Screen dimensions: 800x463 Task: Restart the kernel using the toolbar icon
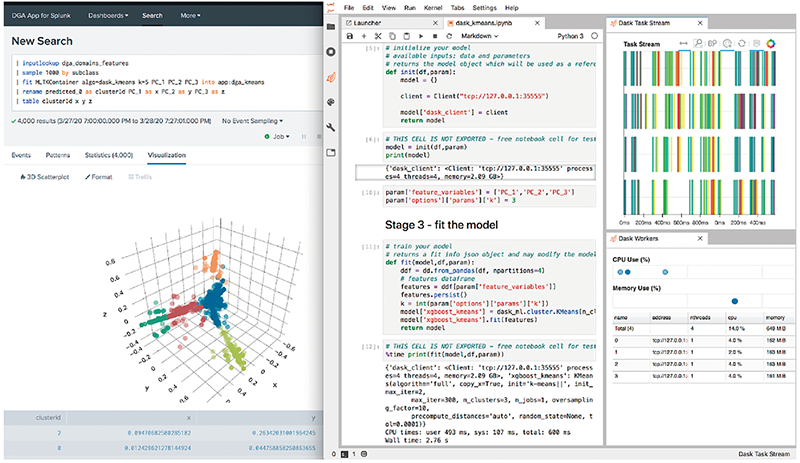click(x=450, y=35)
